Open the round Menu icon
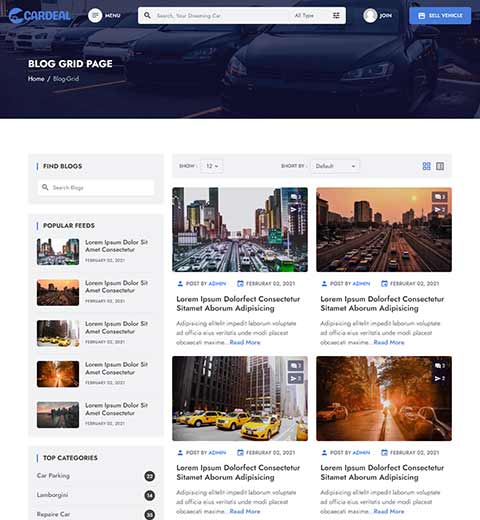Screen dimensions: 480x520 click(95, 15)
